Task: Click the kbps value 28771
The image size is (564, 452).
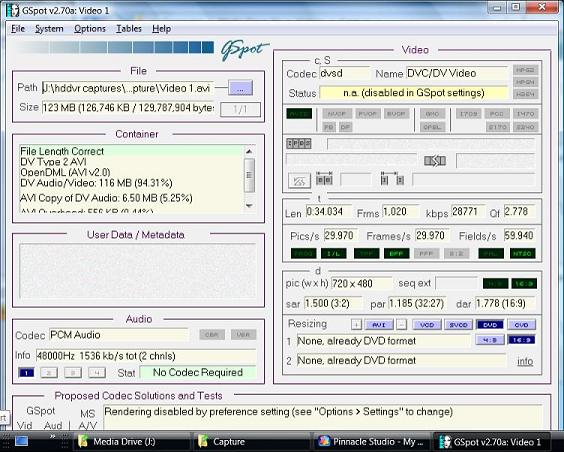Action: coord(468,211)
